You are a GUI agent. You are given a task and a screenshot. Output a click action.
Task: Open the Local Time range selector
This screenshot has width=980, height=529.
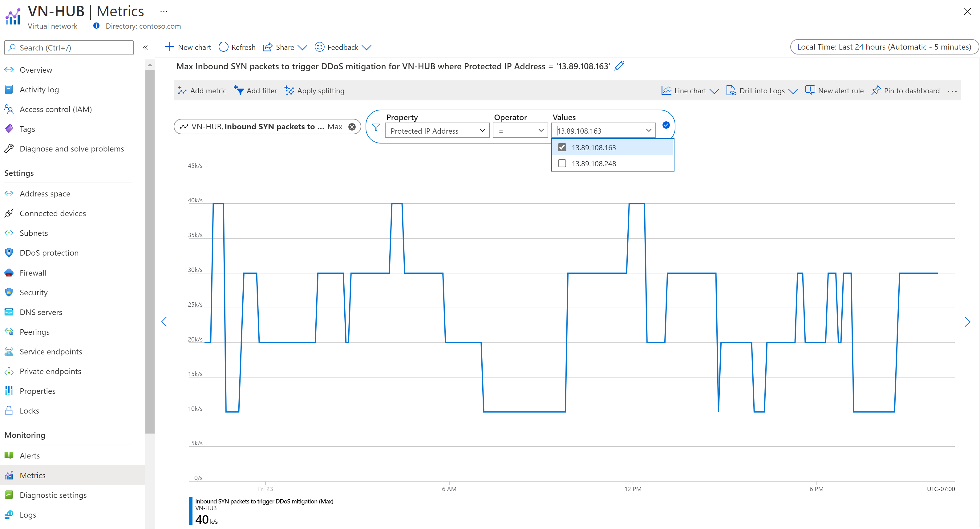884,47
